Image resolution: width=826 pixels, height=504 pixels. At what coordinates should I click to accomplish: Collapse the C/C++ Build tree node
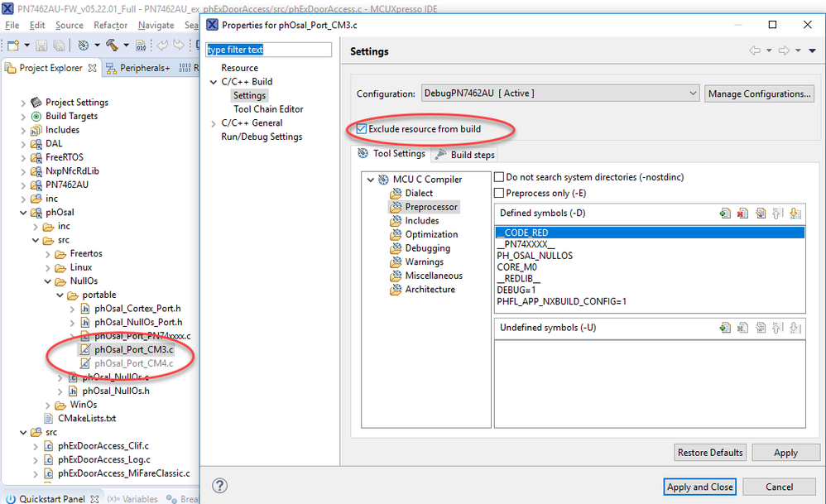pos(214,82)
